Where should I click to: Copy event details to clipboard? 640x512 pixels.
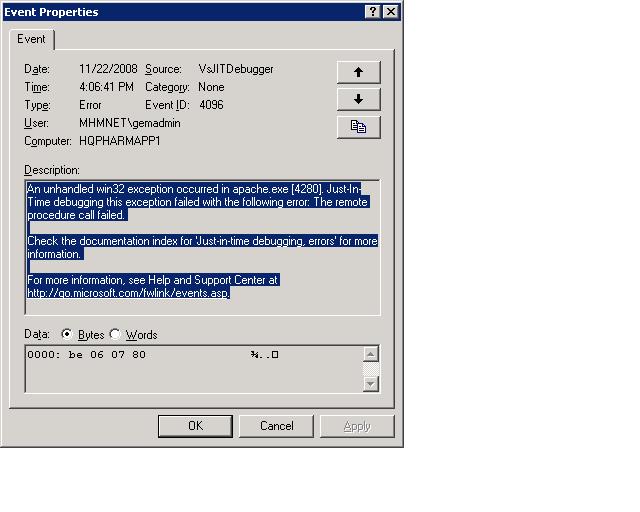358,127
